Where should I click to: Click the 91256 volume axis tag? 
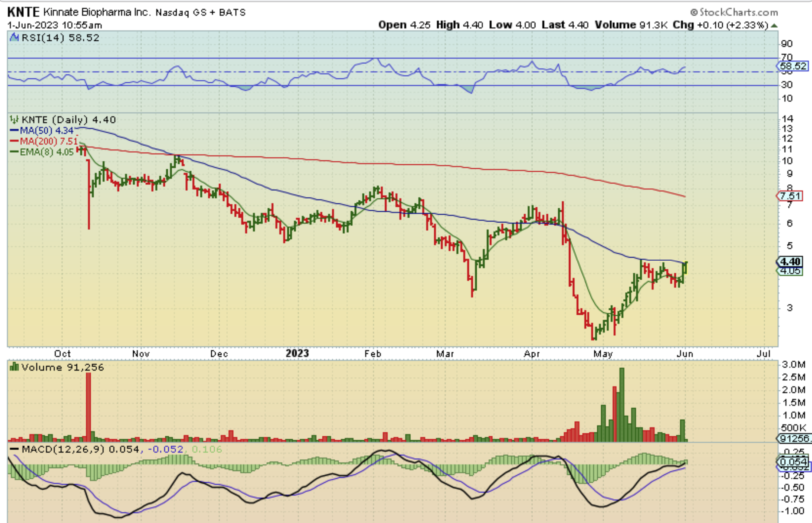pos(794,438)
